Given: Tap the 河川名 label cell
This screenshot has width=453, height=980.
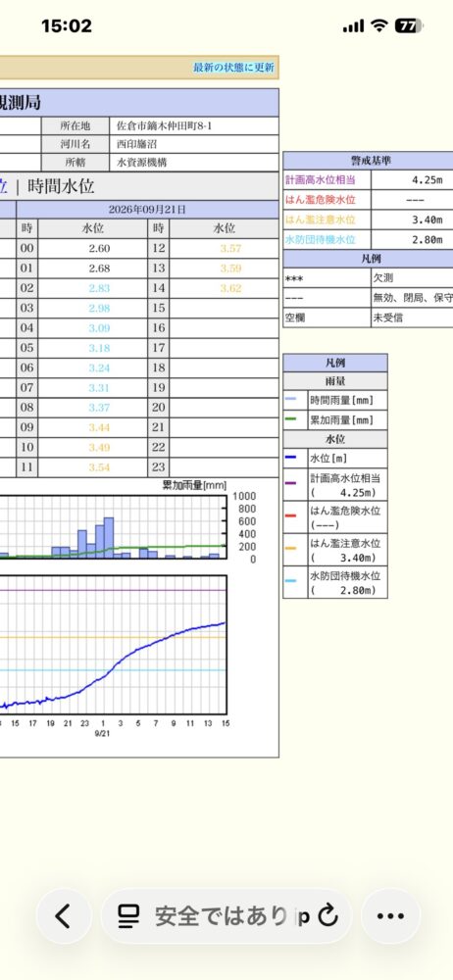Looking at the screenshot, I should tap(75, 144).
